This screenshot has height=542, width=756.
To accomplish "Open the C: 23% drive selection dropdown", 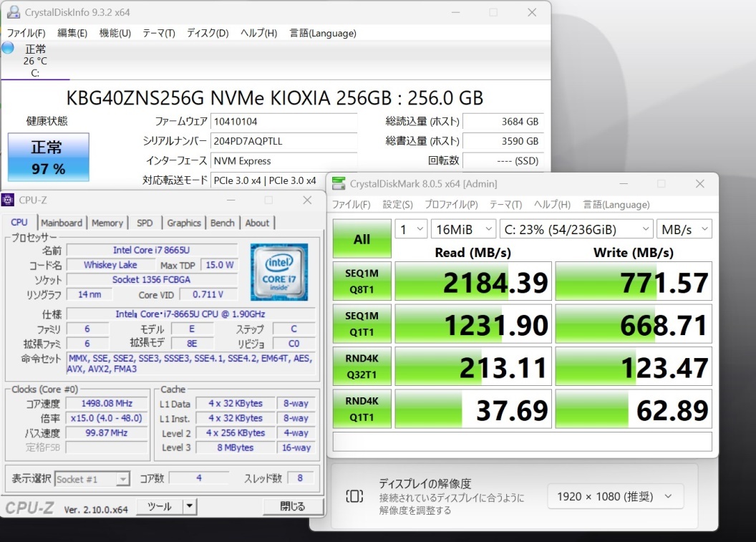I will point(576,230).
